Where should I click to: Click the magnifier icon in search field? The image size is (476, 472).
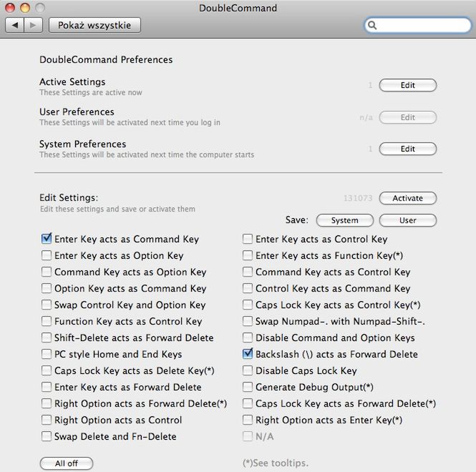click(372, 25)
